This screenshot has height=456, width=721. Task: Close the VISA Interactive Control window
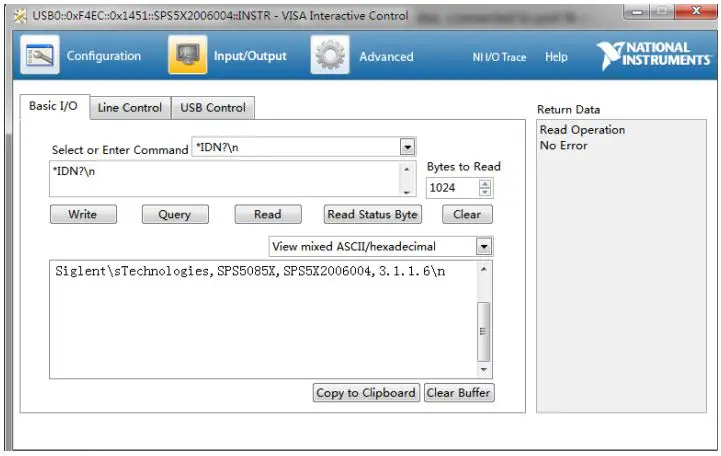(x=696, y=11)
